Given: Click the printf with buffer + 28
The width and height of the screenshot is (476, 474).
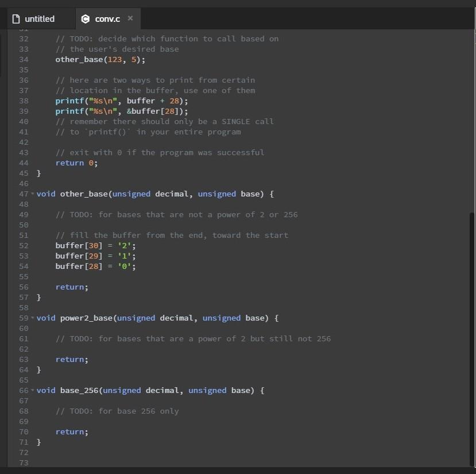Looking at the screenshot, I should 122,101.
